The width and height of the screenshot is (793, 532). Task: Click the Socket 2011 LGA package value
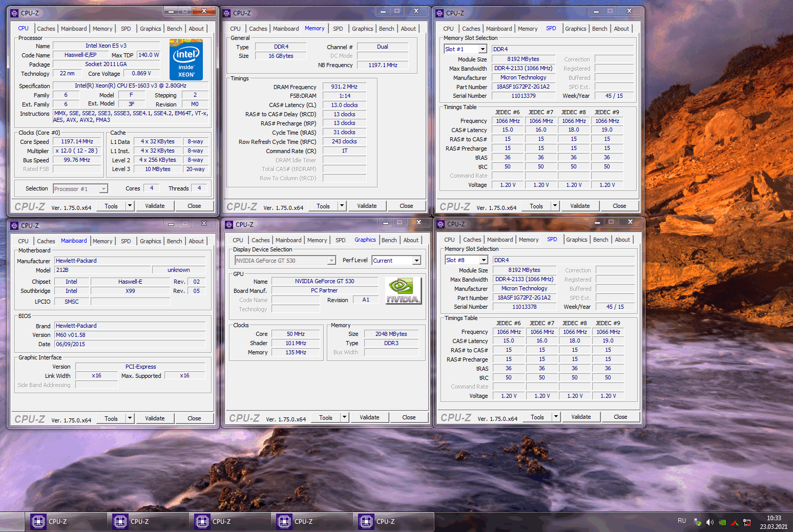[x=106, y=64]
